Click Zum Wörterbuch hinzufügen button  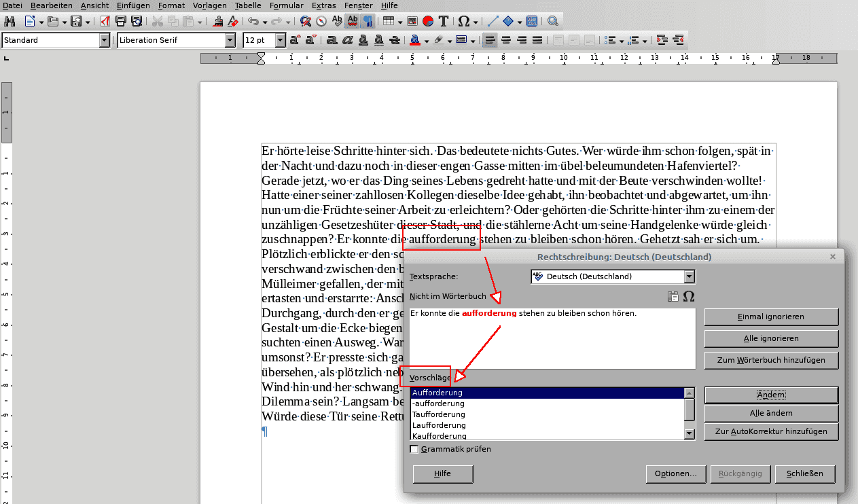click(771, 360)
